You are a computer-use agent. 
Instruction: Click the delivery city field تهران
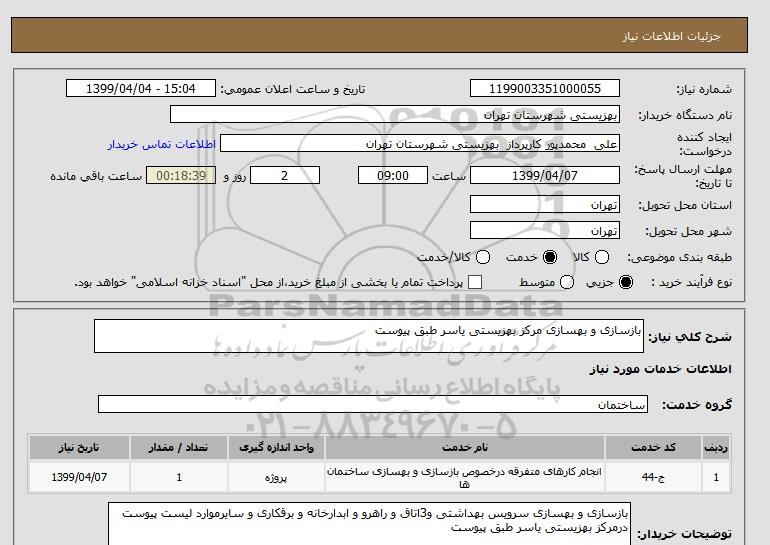pos(545,230)
